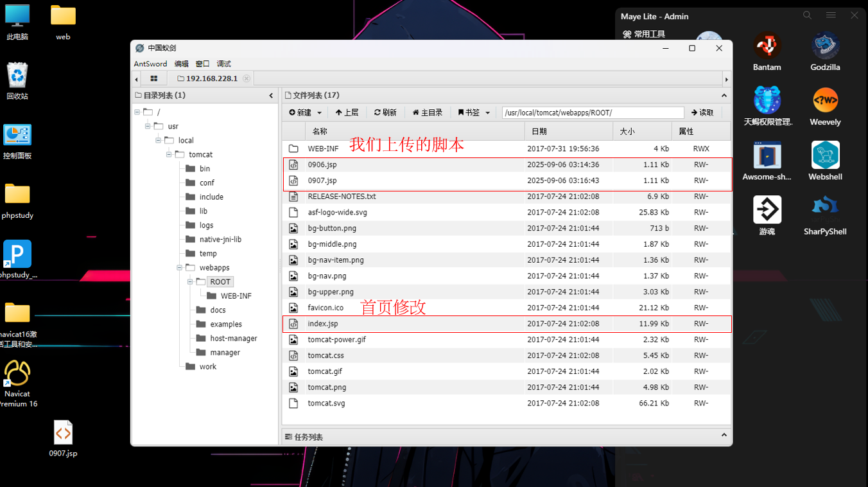
Task: Open the web folder on desktop
Action: click(x=63, y=22)
